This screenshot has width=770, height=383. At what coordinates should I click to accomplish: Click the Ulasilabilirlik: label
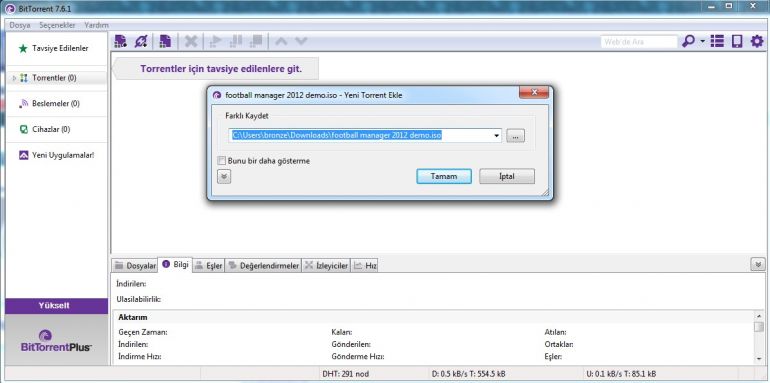click(138, 299)
